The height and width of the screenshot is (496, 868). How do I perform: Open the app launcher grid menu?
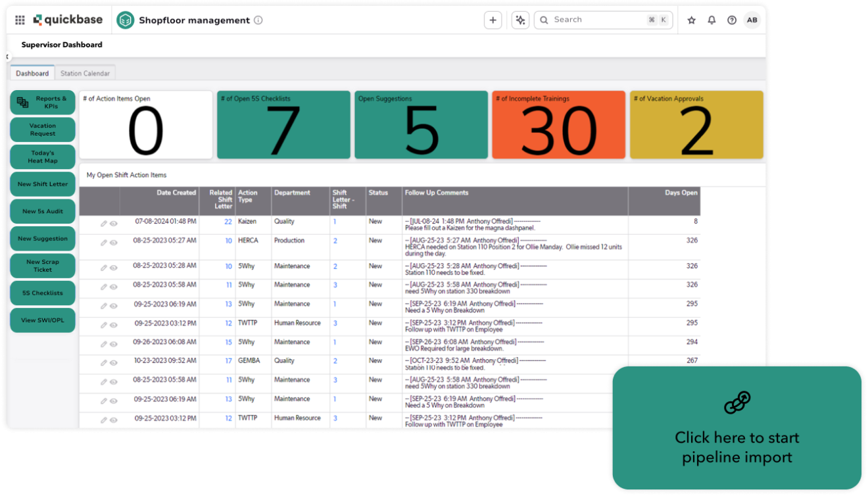pyautogui.click(x=20, y=20)
